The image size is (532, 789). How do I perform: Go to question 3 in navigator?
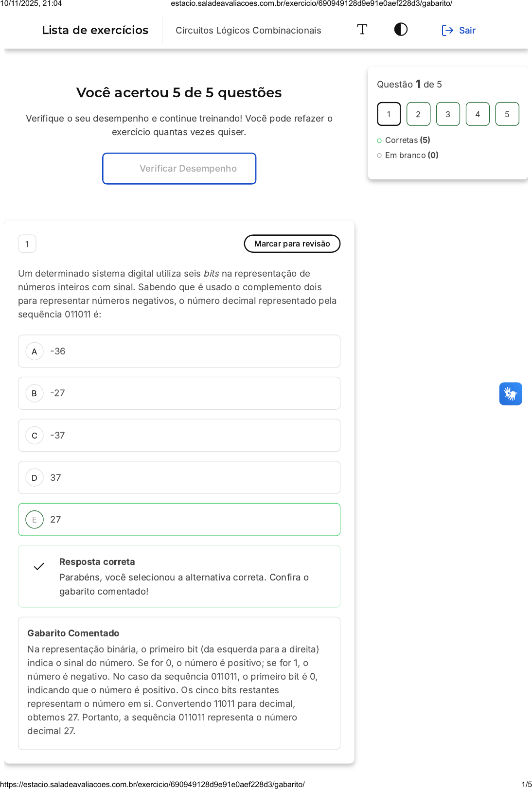pyautogui.click(x=448, y=114)
